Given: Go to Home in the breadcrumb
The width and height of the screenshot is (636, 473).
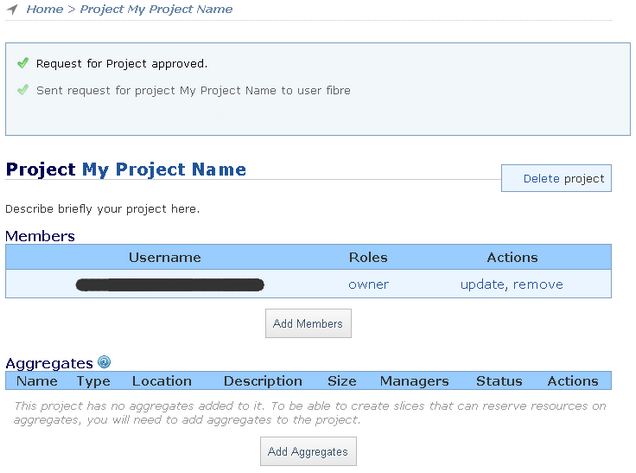Looking at the screenshot, I should click(x=45, y=9).
